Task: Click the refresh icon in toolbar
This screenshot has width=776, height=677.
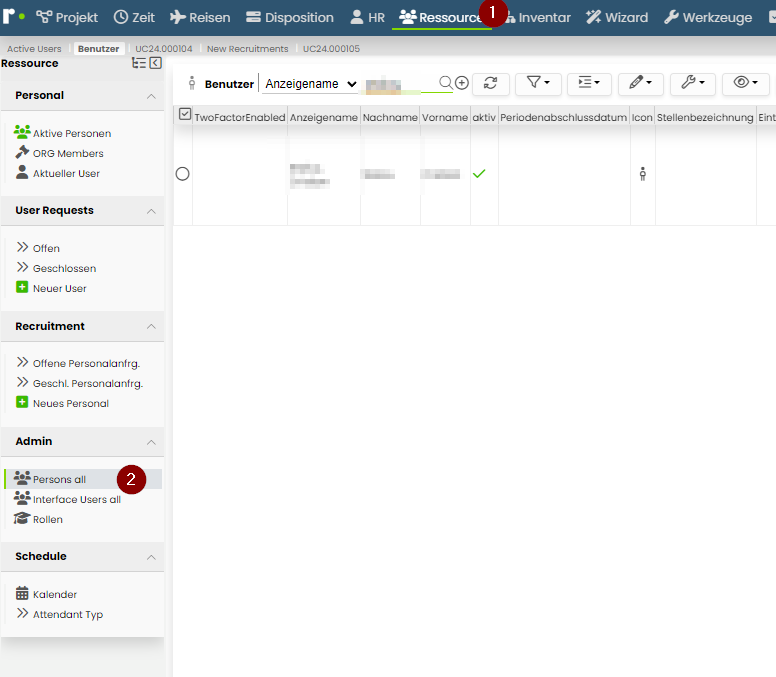Action: click(490, 83)
